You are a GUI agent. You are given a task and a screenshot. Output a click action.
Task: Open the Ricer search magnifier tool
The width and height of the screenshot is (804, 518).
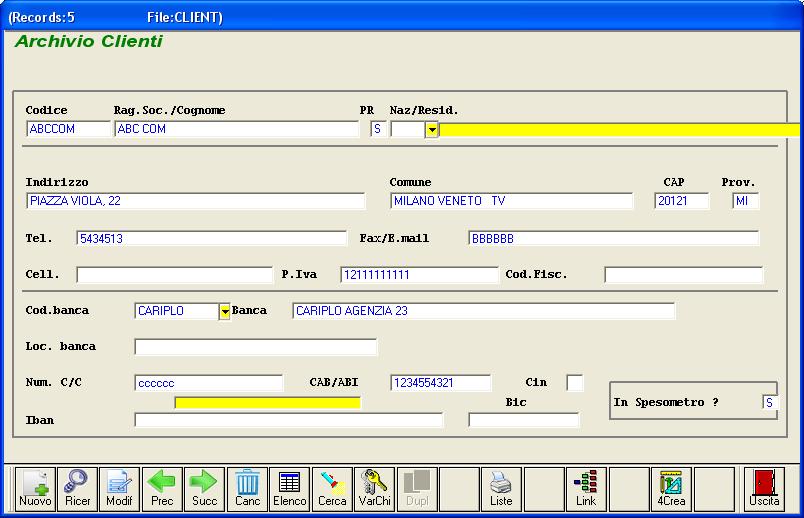pyautogui.click(x=77, y=489)
